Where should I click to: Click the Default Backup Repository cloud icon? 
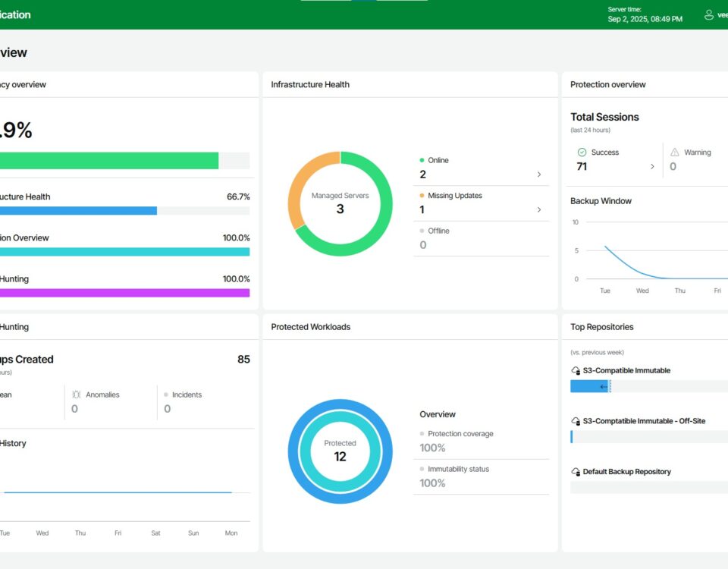(x=576, y=472)
